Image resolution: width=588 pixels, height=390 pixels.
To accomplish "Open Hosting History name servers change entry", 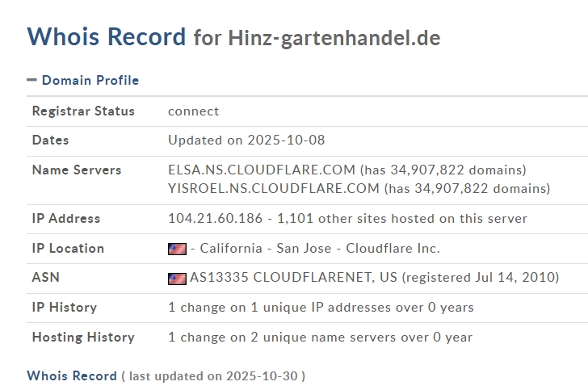I will click(320, 337).
